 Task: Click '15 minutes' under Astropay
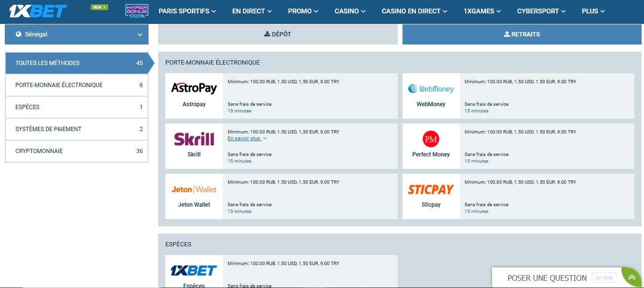[240, 111]
